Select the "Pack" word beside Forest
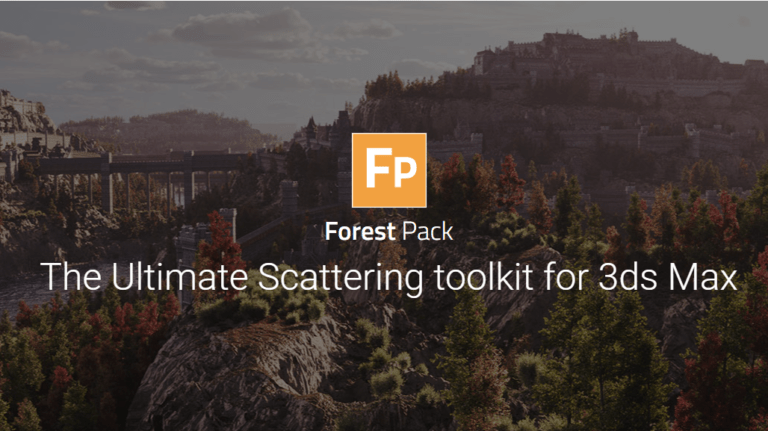The height and width of the screenshot is (431, 768). [x=427, y=231]
